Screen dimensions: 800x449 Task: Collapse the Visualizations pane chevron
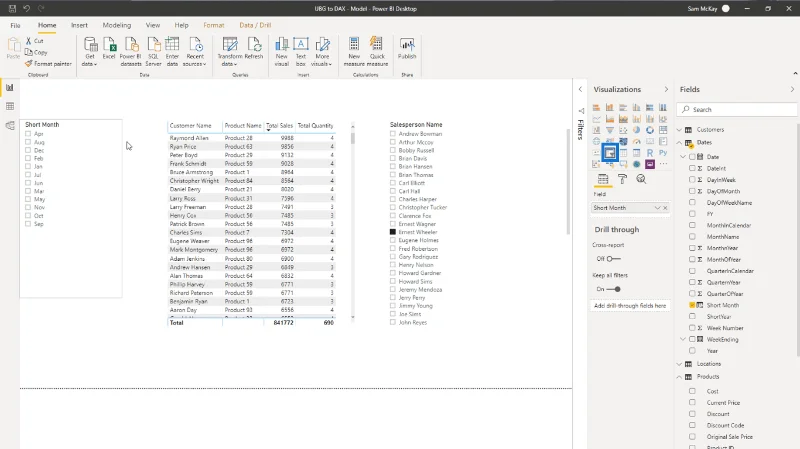pyautogui.click(x=666, y=89)
